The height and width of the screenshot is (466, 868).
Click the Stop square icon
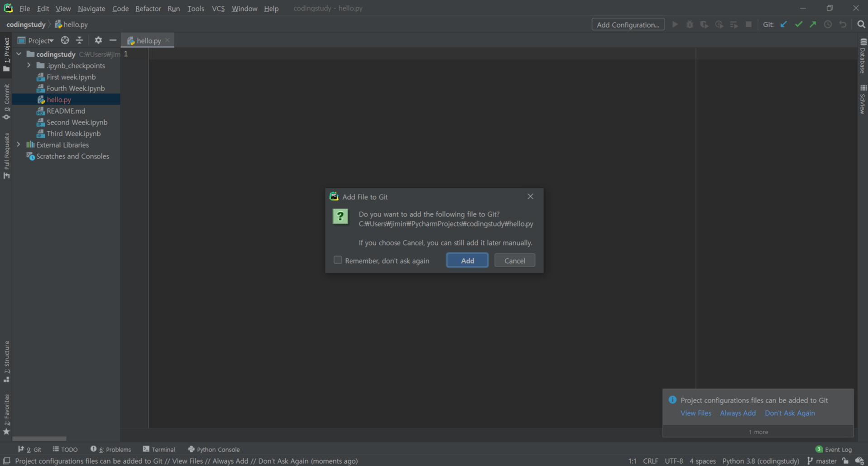[x=748, y=24]
